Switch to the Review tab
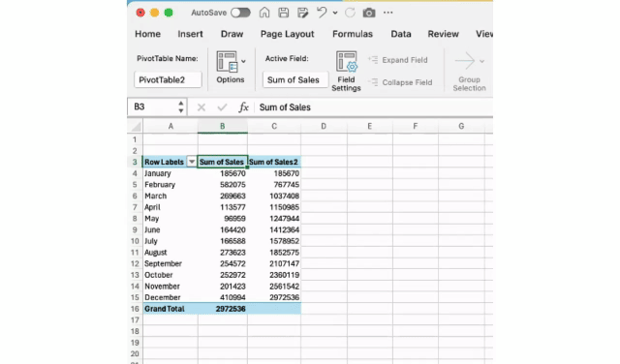The image size is (620, 364). coord(444,34)
